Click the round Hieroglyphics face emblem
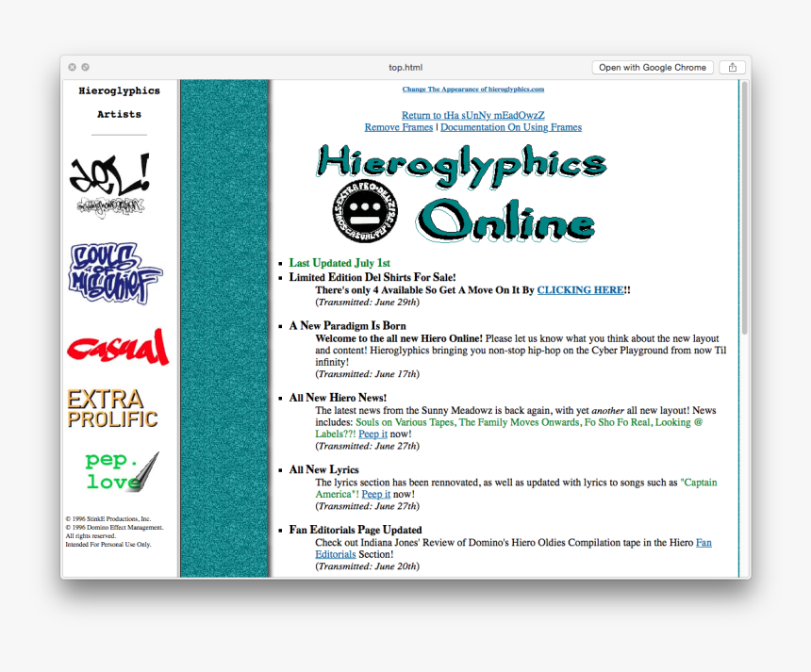Image resolution: width=811 pixels, height=672 pixels. [365, 211]
